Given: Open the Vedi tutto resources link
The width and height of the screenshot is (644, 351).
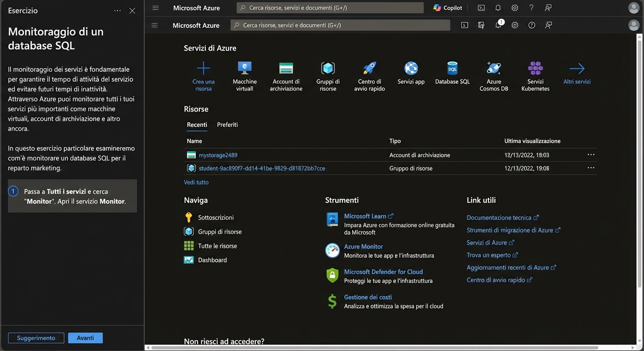Looking at the screenshot, I should pyautogui.click(x=196, y=182).
